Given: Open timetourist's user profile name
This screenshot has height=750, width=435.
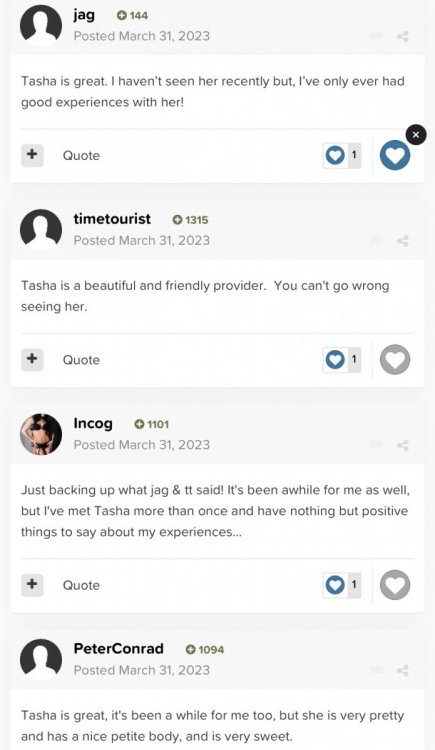Looking at the screenshot, I should (112, 219).
